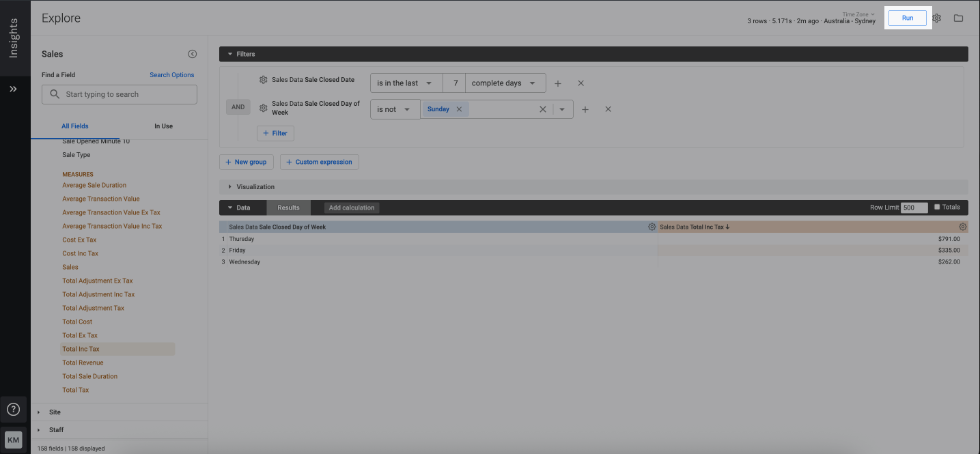Open the help question mark icon
The width and height of the screenshot is (980, 454).
13,410
